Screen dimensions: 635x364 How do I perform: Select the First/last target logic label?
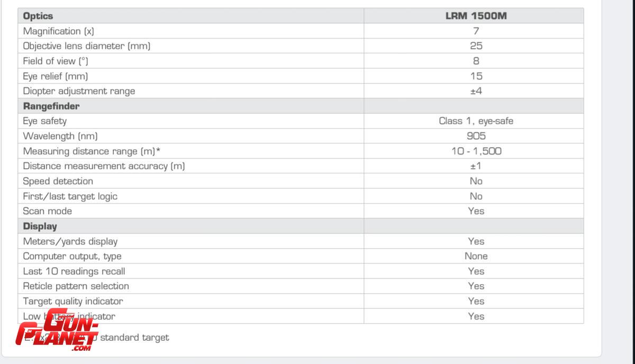(70, 196)
